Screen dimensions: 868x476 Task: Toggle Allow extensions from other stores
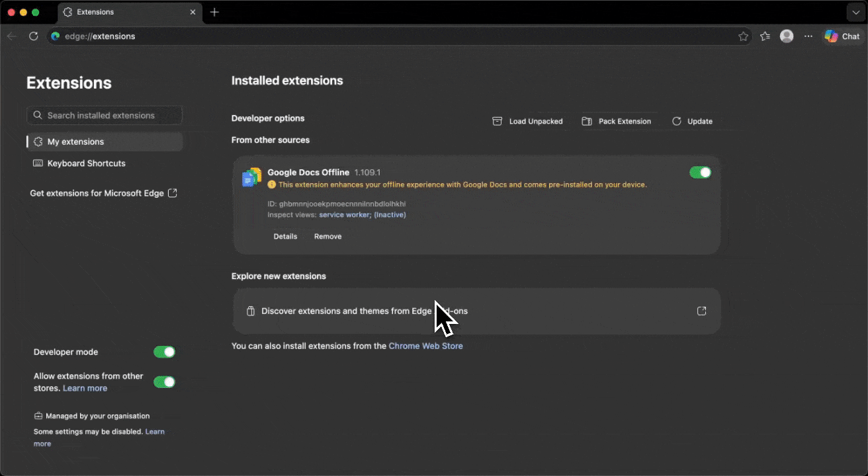tap(164, 382)
